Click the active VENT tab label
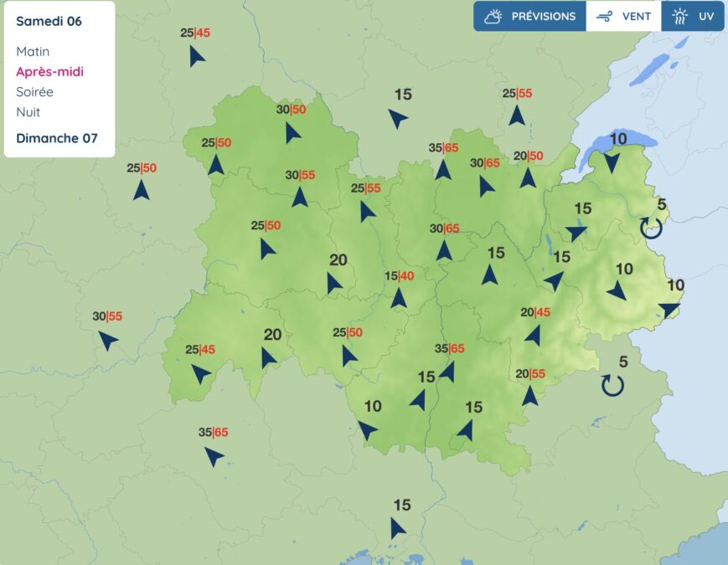The image size is (728, 565). 636,16
